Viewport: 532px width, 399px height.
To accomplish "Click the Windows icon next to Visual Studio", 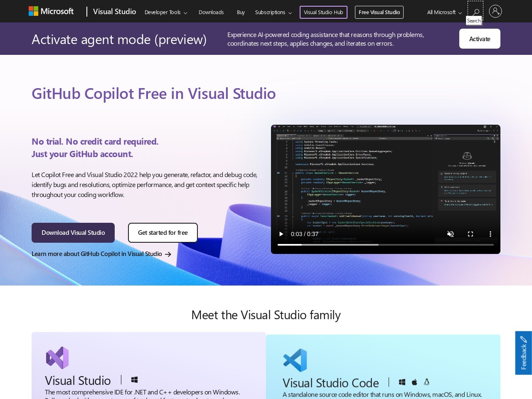I will (x=134, y=379).
